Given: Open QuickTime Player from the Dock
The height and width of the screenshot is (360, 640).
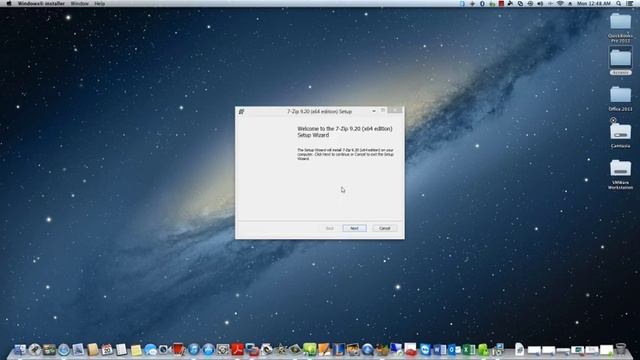Looking at the screenshot, I should 367,349.
